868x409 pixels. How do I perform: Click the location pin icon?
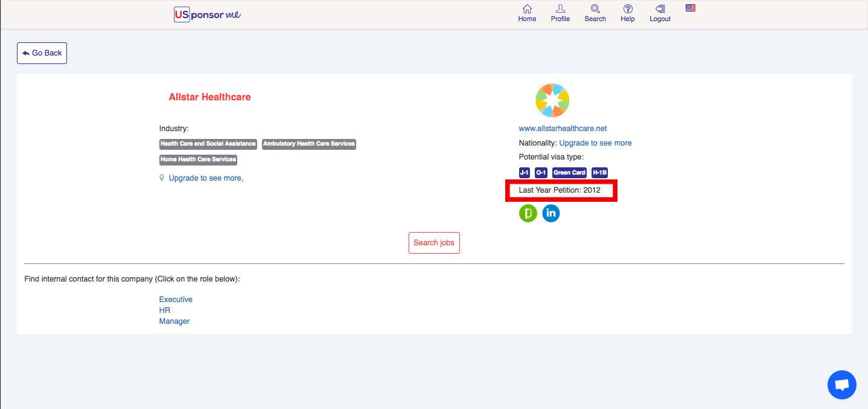pos(162,178)
